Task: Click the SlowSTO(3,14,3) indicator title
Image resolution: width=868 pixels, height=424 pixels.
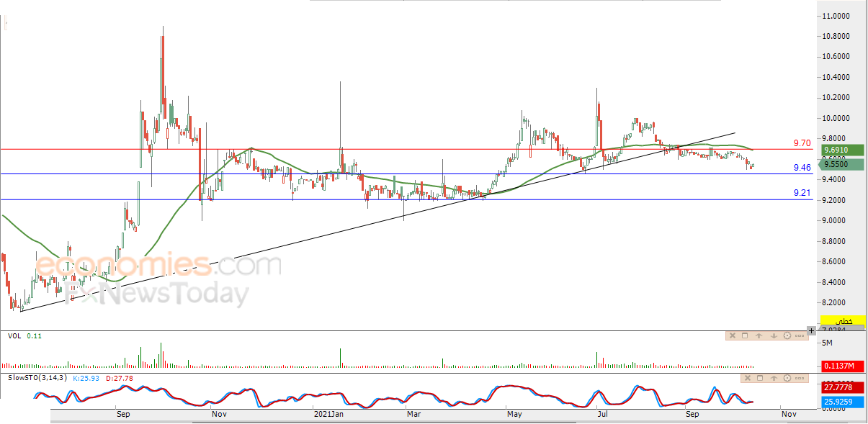Action: 37,377
